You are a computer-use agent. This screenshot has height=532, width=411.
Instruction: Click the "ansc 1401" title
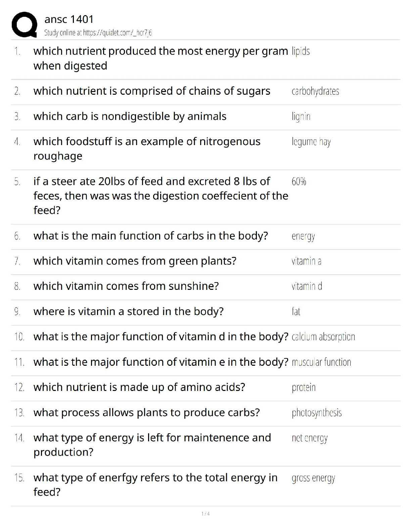click(x=69, y=19)
